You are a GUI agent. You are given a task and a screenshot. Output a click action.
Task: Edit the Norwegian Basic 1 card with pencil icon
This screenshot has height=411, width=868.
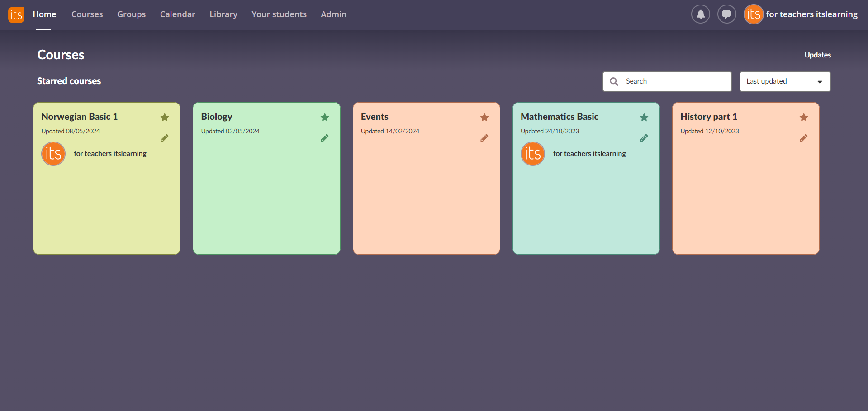click(165, 138)
